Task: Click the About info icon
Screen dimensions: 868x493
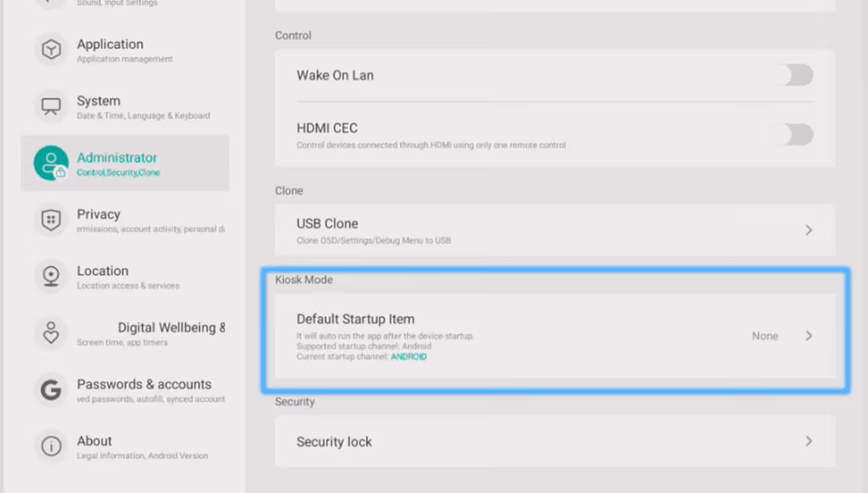Action: coord(51,447)
